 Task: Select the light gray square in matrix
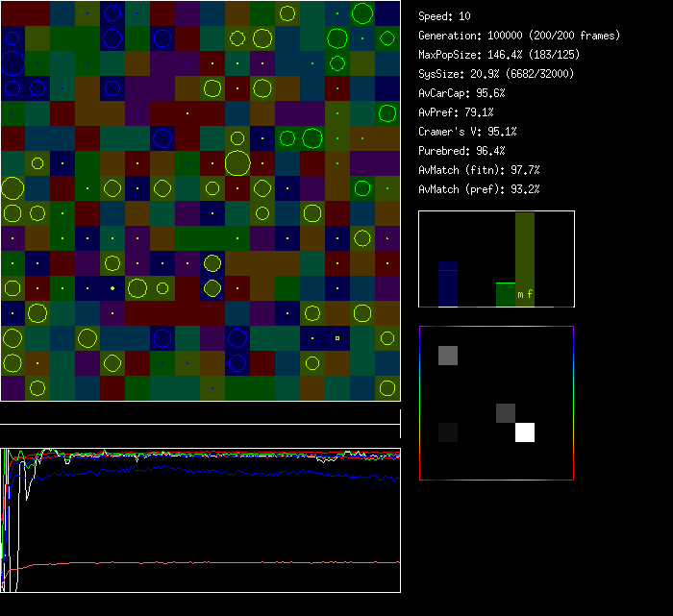point(448,356)
